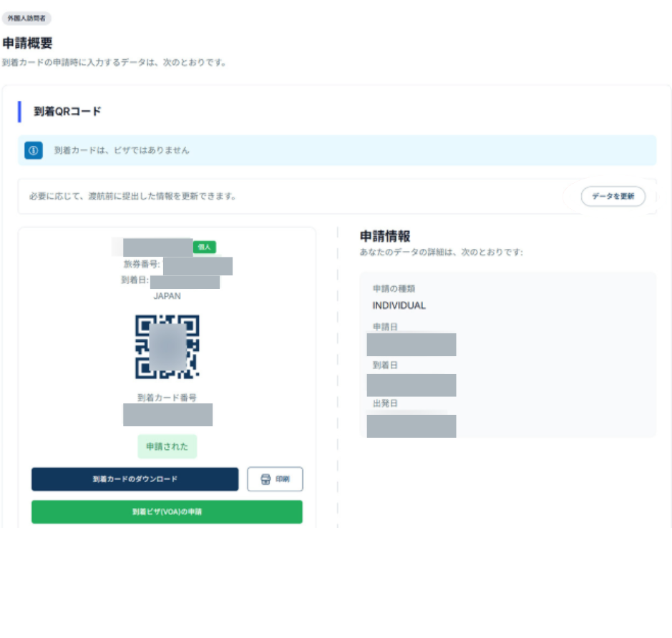Click the printer icon in the 印刷 button
The image size is (672, 638).
point(266,479)
